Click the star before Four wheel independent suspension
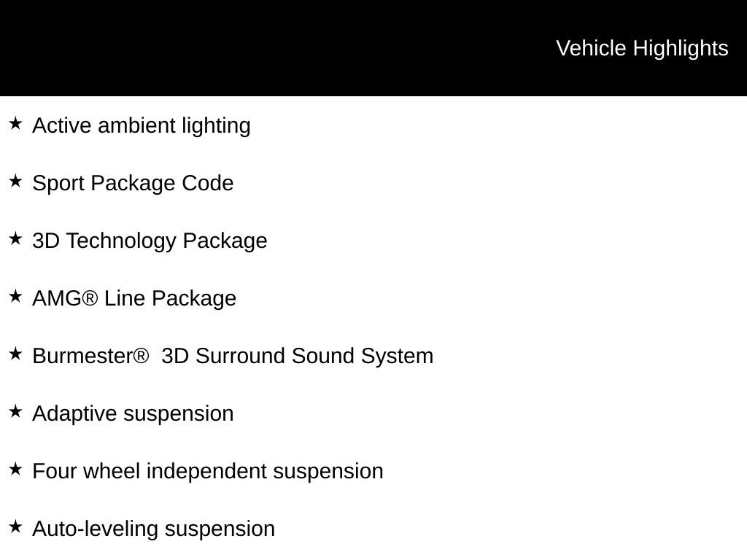The width and height of the screenshot is (747, 560). pyautogui.click(x=15, y=469)
